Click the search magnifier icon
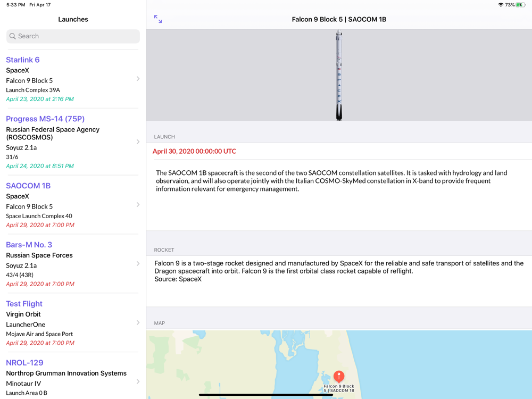Screen dimensions: 532x399 point(13,36)
